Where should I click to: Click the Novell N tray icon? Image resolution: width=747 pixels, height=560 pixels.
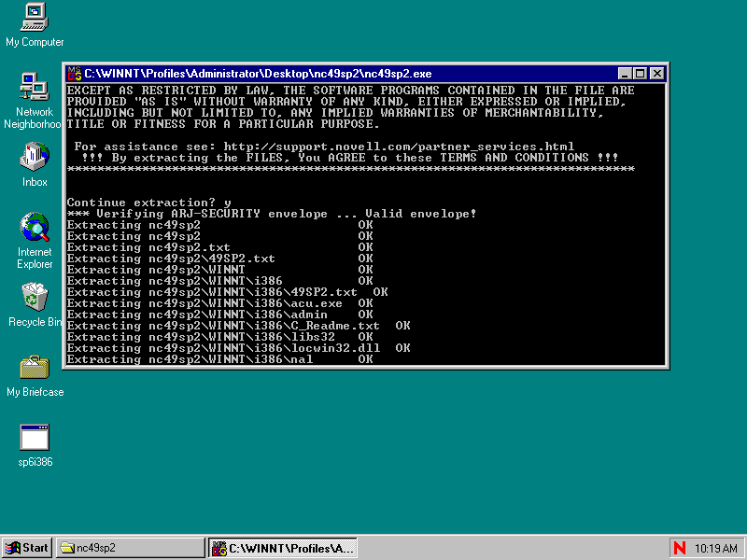pos(680,548)
